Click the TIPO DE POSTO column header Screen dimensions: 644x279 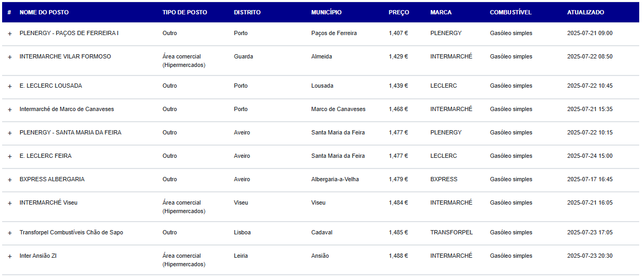click(x=185, y=12)
